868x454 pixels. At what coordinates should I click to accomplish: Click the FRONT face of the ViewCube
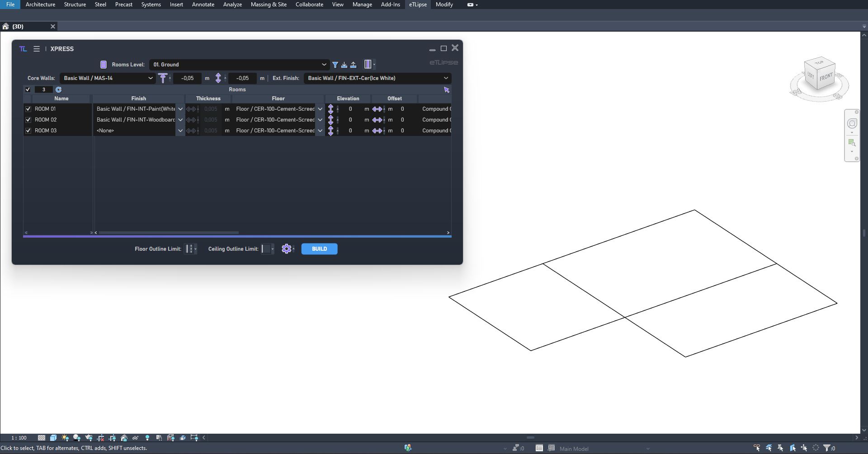[826, 77]
